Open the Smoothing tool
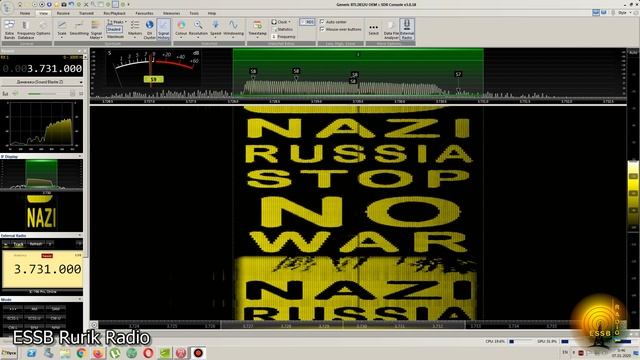The height and width of the screenshot is (360, 640). point(79,28)
